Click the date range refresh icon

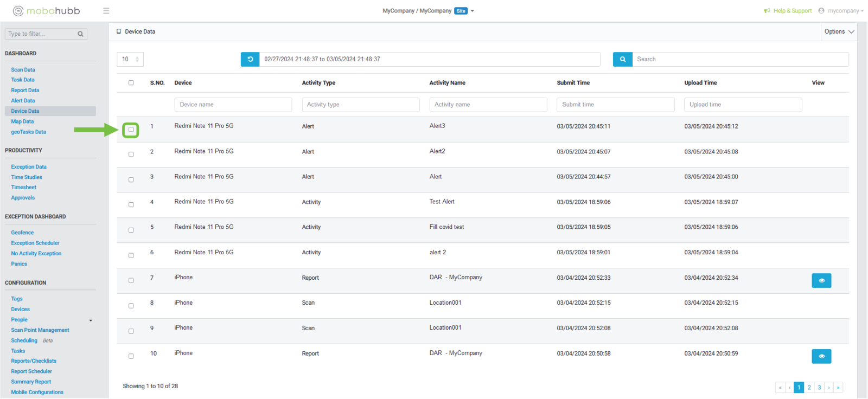tap(250, 59)
